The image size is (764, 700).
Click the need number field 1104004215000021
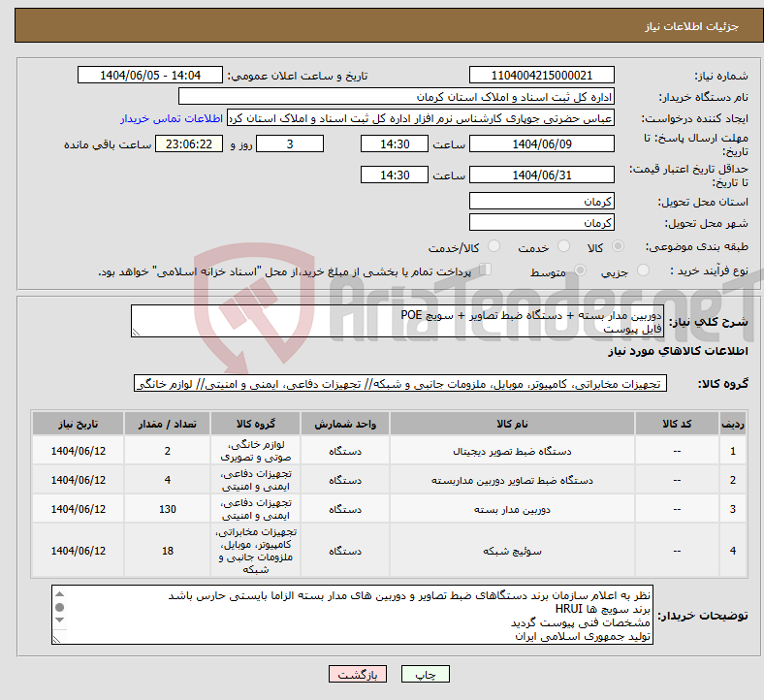click(x=541, y=76)
